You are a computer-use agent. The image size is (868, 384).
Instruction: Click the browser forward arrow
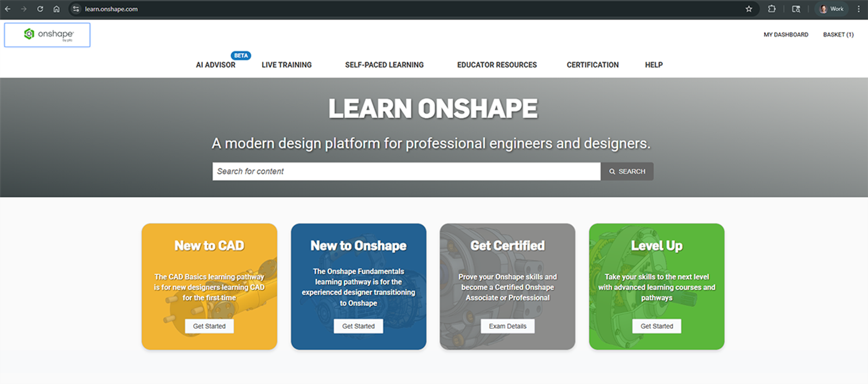coord(24,9)
